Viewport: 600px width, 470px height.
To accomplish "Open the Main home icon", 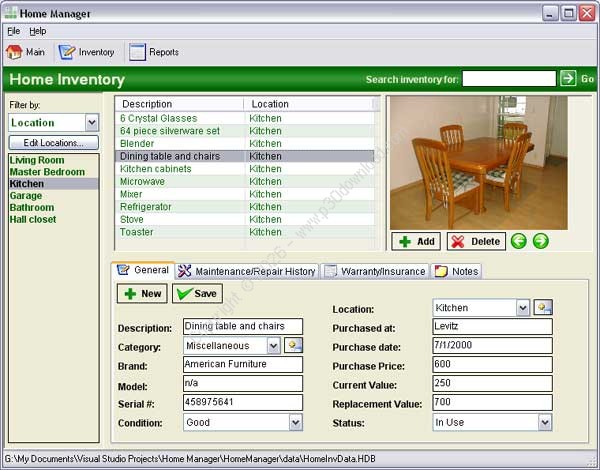I will [15, 52].
